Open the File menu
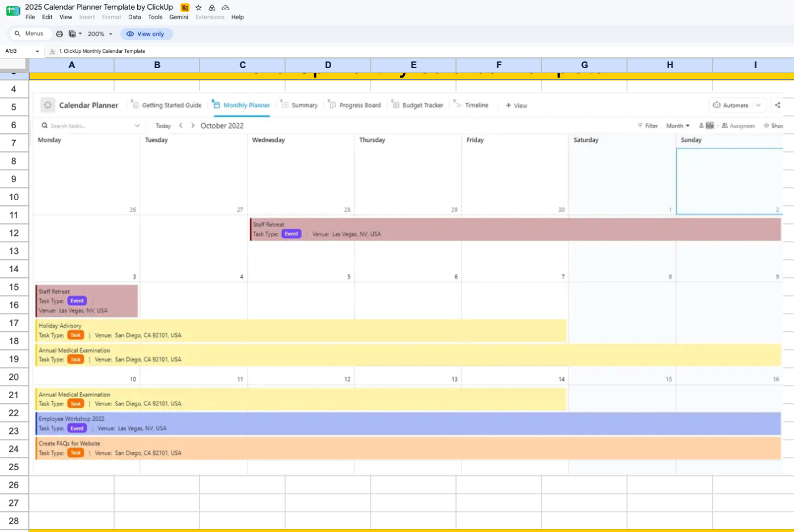Image resolution: width=794 pixels, height=532 pixels. pos(30,17)
